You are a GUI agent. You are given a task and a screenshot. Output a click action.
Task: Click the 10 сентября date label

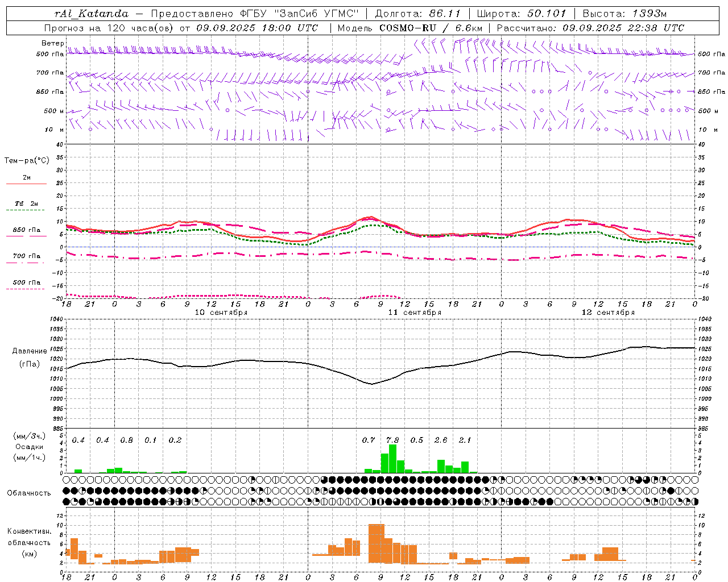pyautogui.click(x=221, y=313)
